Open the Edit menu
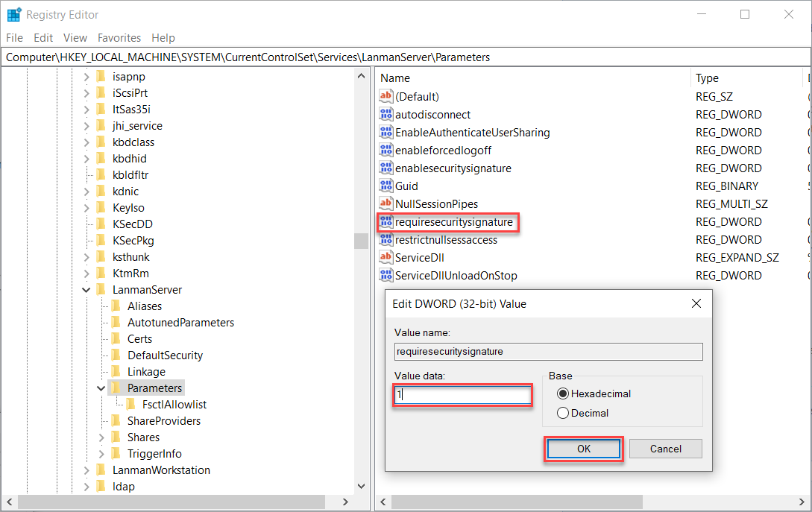The width and height of the screenshot is (812, 512). coord(42,37)
